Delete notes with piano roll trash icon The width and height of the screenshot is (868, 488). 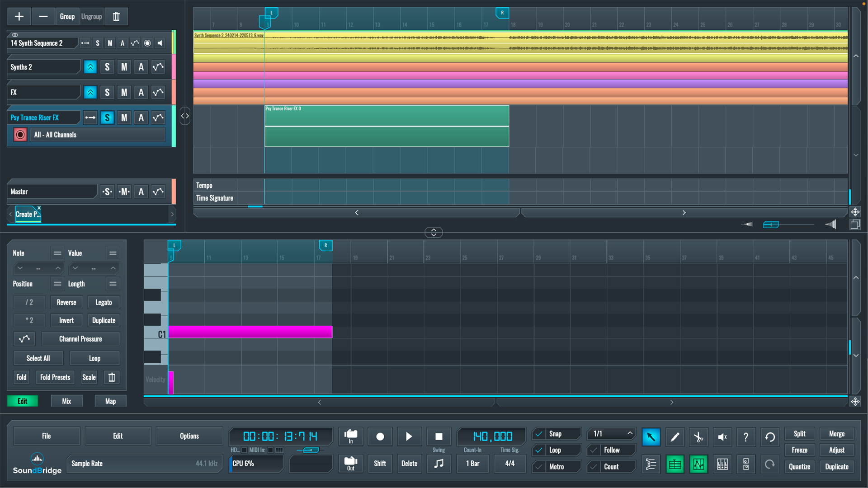[112, 377]
